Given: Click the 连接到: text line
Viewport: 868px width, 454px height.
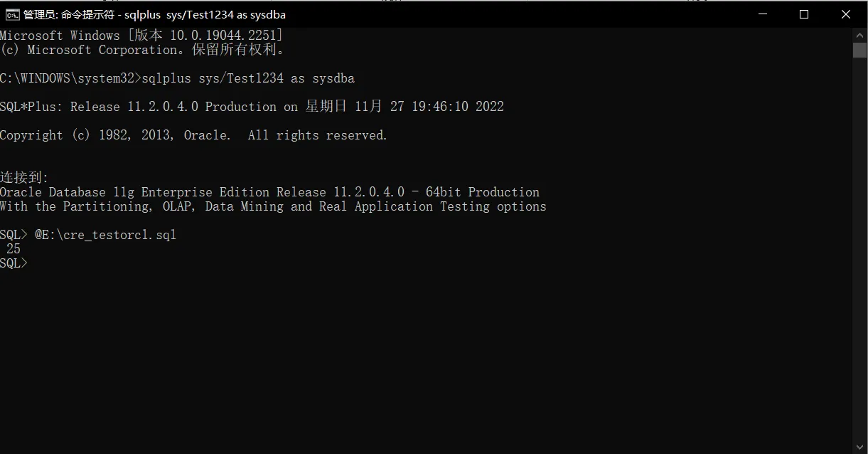Looking at the screenshot, I should pos(24,178).
